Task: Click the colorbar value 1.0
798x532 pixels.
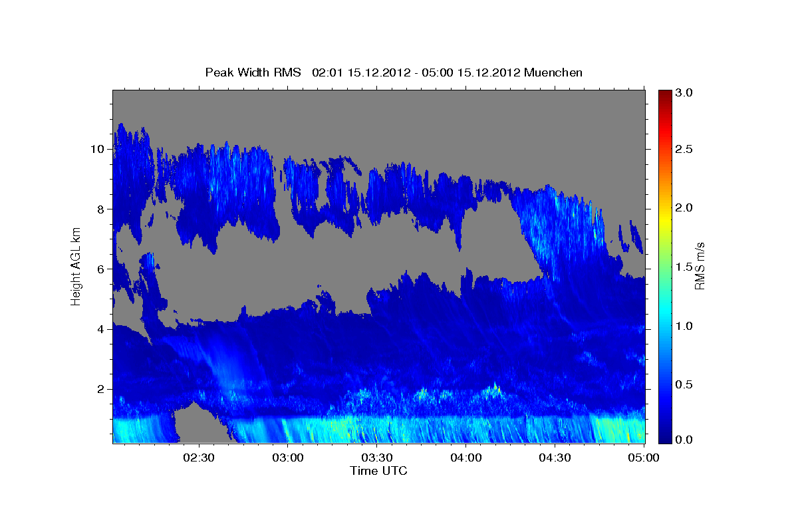Action: [x=685, y=326]
